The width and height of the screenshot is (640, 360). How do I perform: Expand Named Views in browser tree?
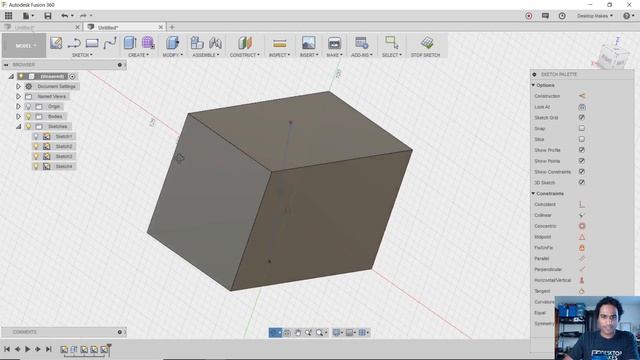tap(18, 96)
